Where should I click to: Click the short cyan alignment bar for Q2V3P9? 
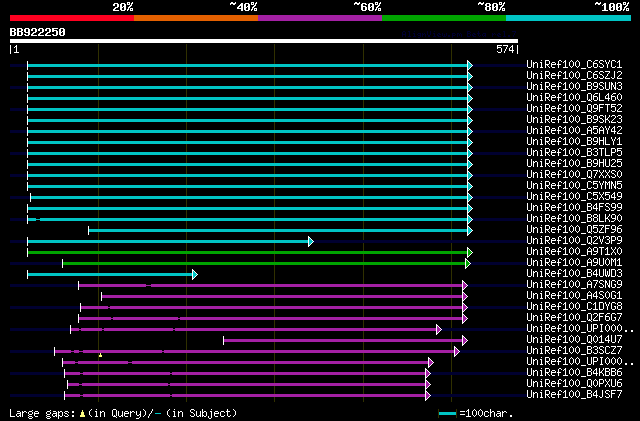[170, 242]
